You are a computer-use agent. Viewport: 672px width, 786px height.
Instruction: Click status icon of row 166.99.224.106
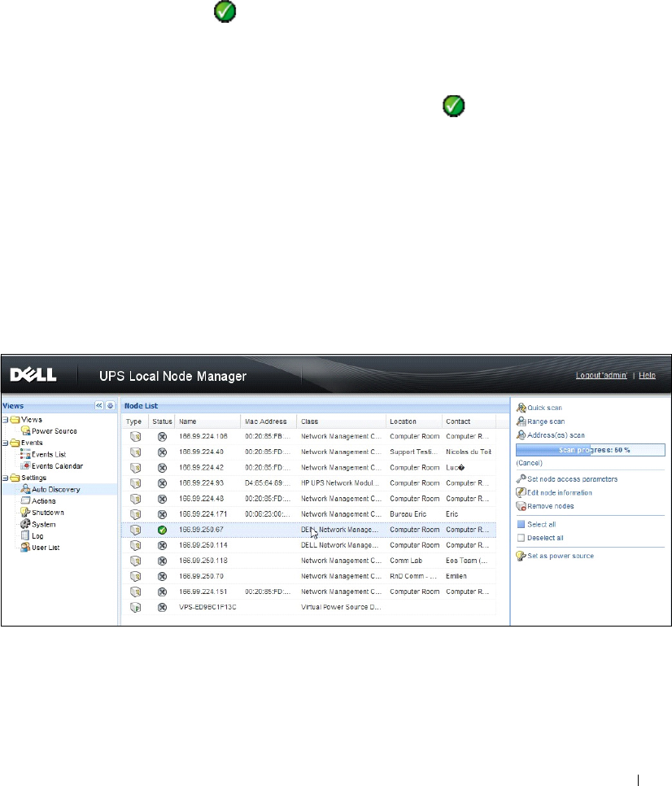(162, 437)
